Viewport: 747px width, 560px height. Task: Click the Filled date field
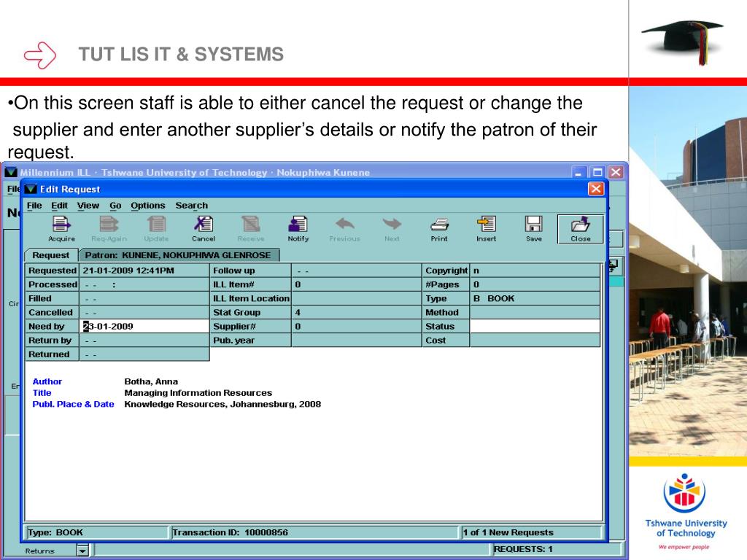(x=144, y=298)
